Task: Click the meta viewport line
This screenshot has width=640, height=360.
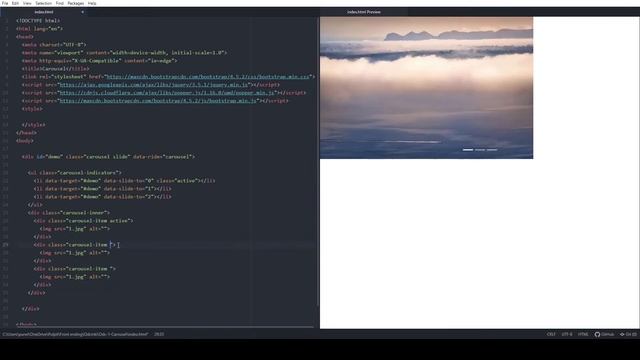Action: [x=124, y=53]
